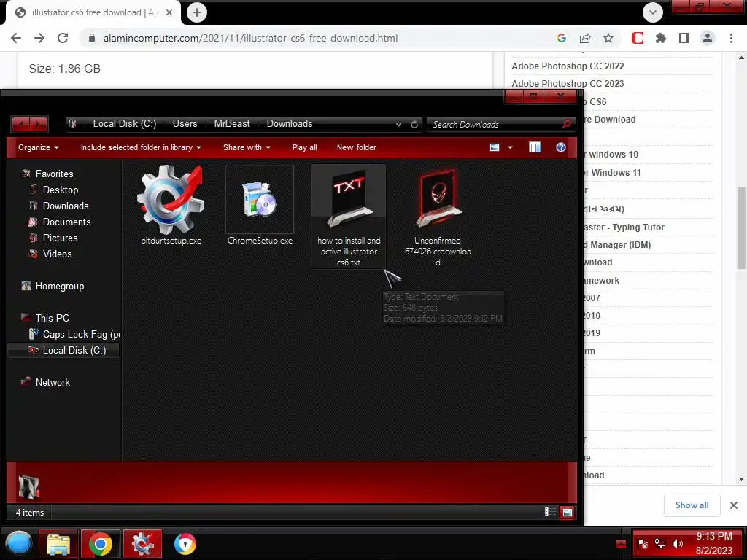Click the Google icon in the address bar
Viewport: 747px width, 560px height.
[x=562, y=38]
